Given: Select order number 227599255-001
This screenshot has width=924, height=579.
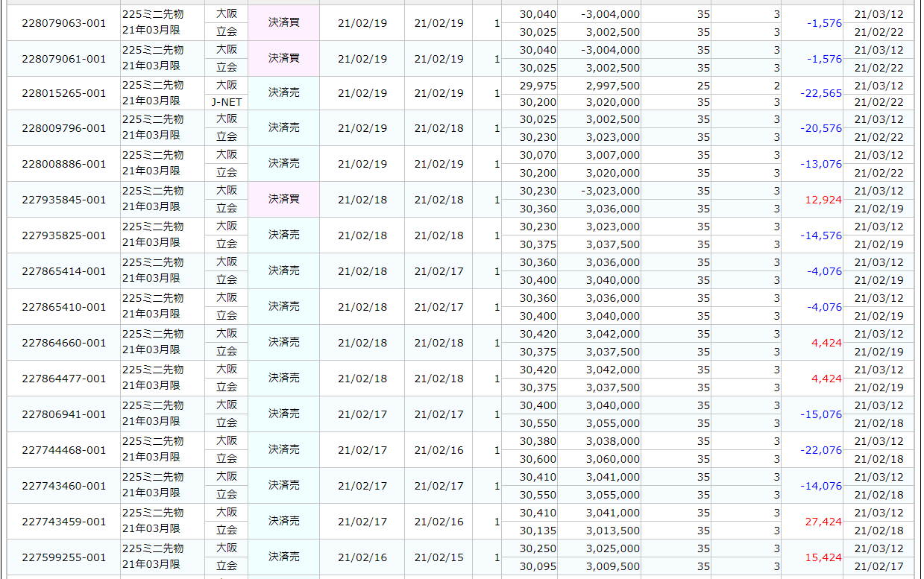Looking at the screenshot, I should click(64, 557).
